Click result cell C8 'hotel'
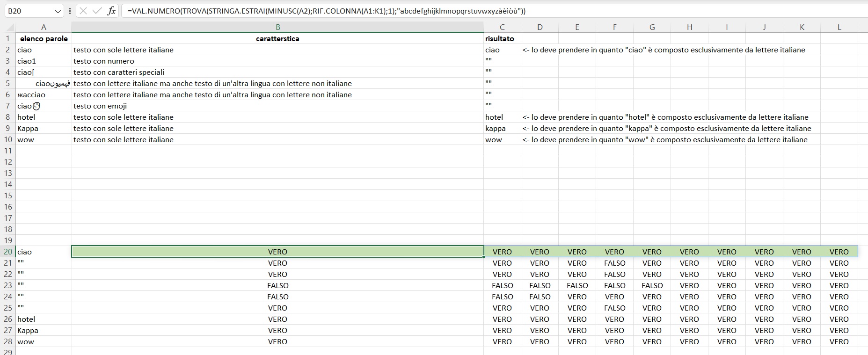This screenshot has height=355, width=868. (x=502, y=117)
